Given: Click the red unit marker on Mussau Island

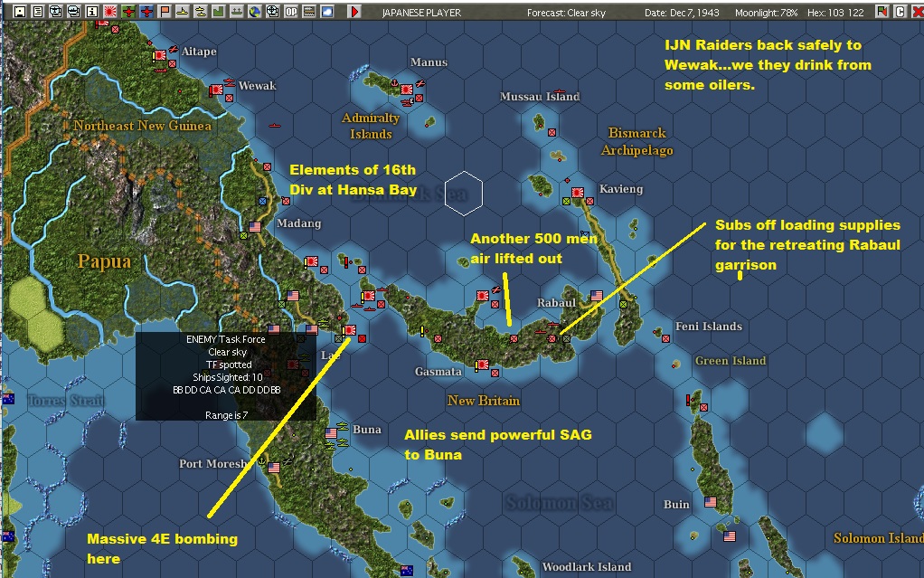Looking at the screenshot, I should click(x=552, y=133).
